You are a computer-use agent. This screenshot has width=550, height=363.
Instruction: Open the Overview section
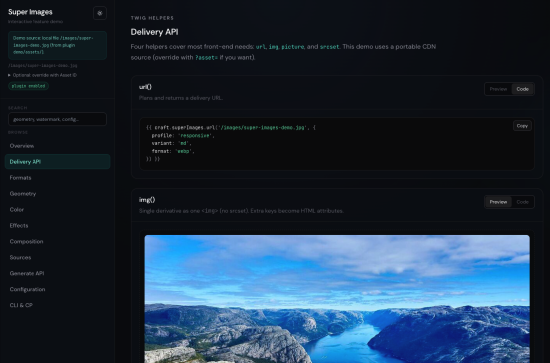click(x=58, y=146)
